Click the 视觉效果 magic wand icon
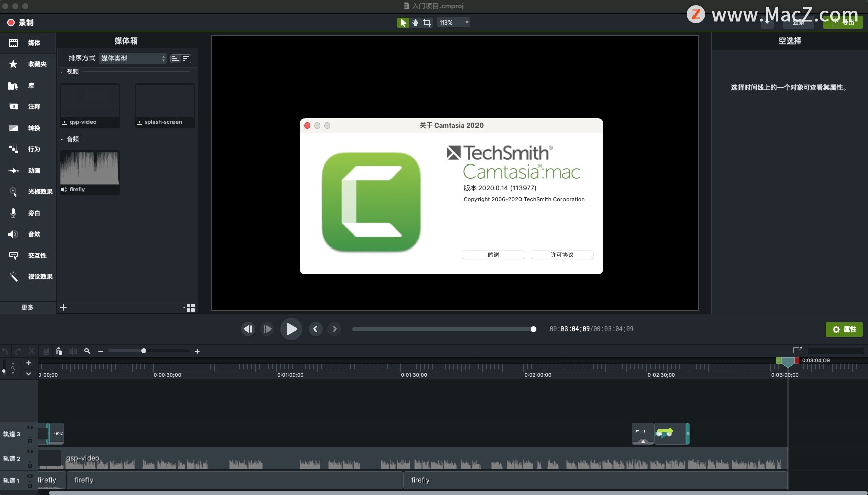868x495 pixels. 14,277
